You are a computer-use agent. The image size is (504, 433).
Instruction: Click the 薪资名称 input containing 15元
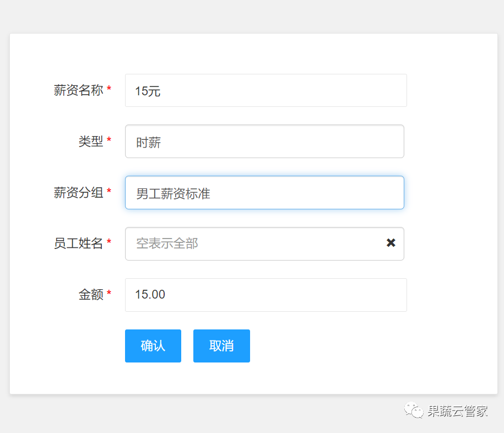265,90
